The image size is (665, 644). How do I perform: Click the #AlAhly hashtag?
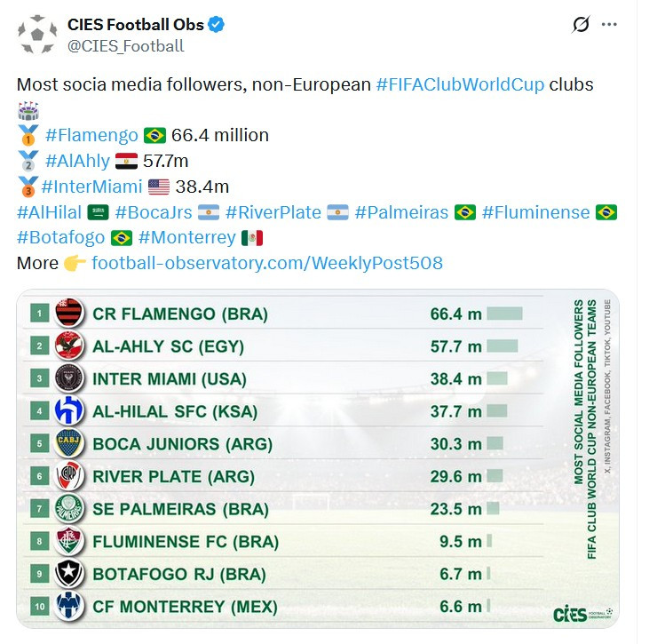pos(77,161)
